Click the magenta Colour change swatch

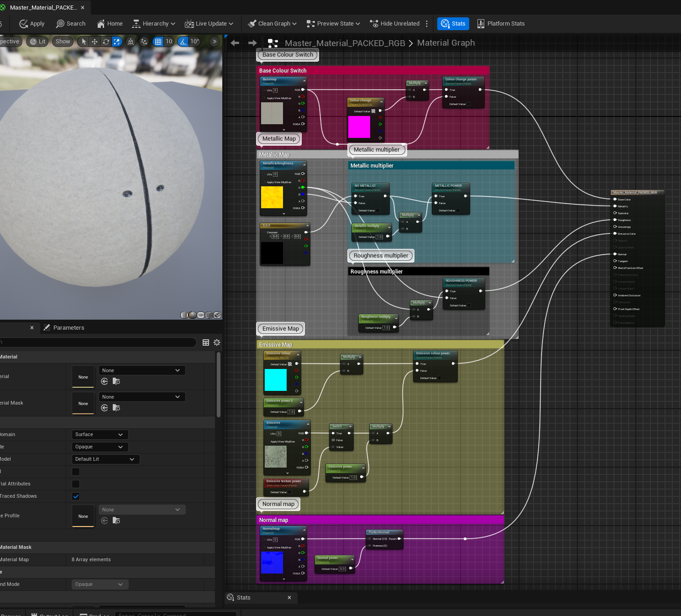click(x=359, y=127)
